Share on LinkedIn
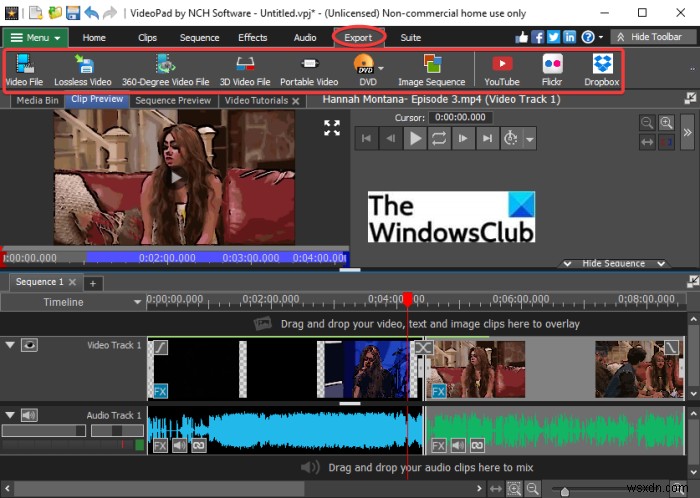This screenshot has height=498, width=700. point(570,37)
